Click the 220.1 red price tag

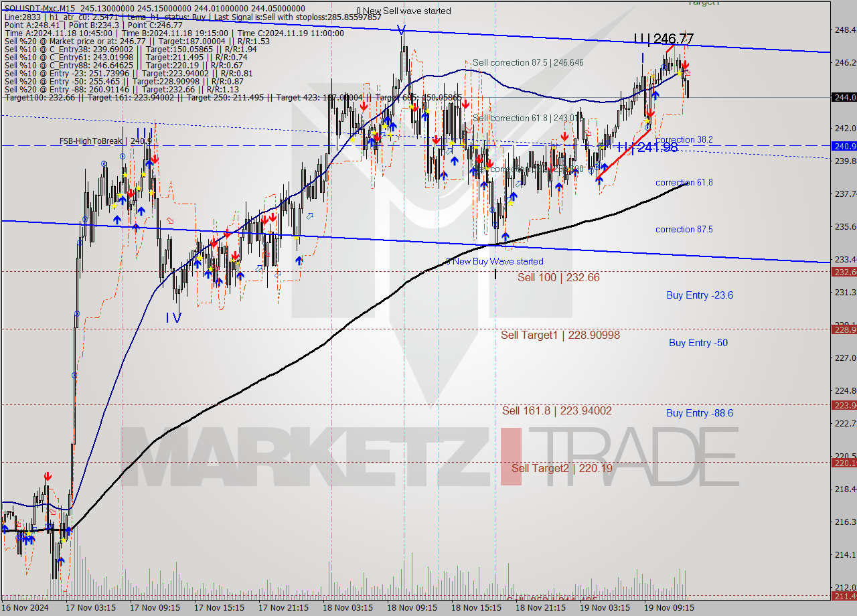click(x=844, y=462)
